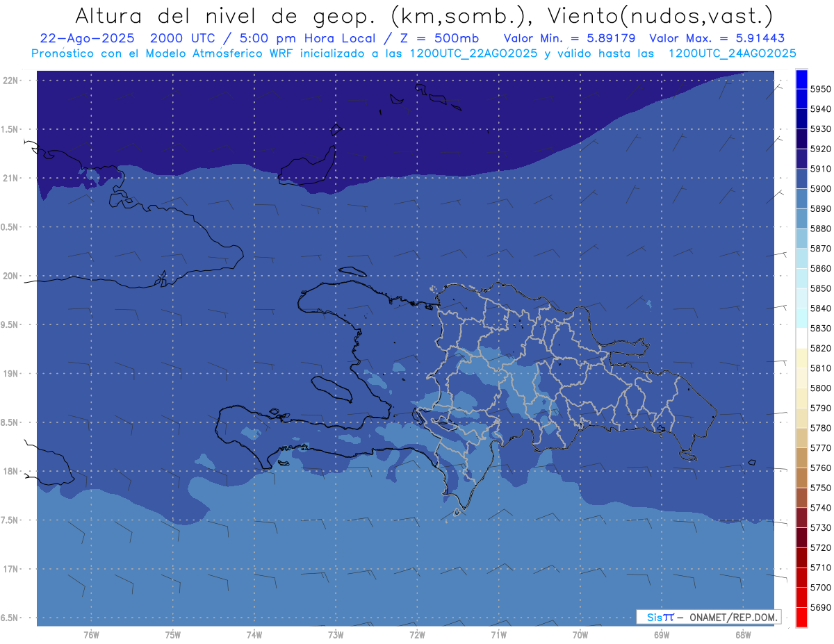Click the '22N' latitude axis label
Viewport: 834px width, 644px height.
coord(11,81)
